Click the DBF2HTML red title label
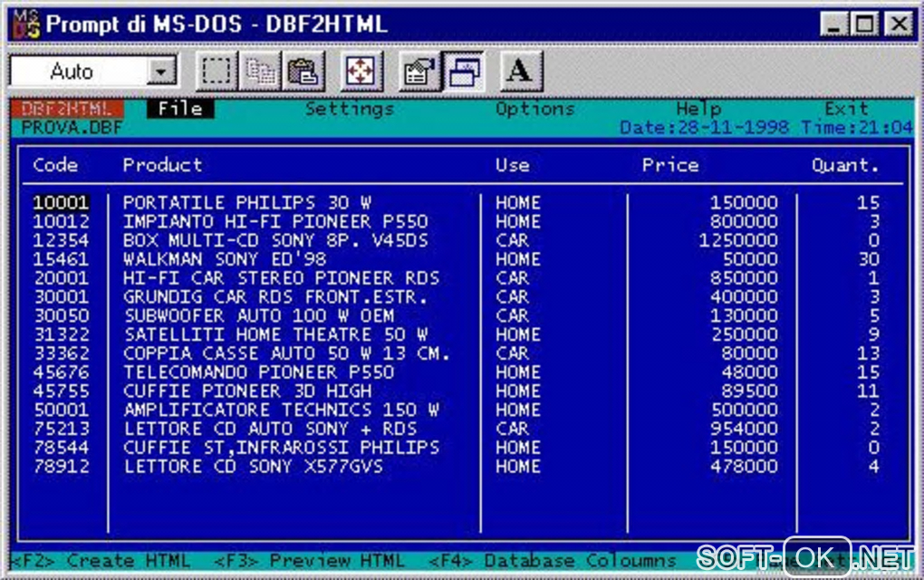 point(67,109)
